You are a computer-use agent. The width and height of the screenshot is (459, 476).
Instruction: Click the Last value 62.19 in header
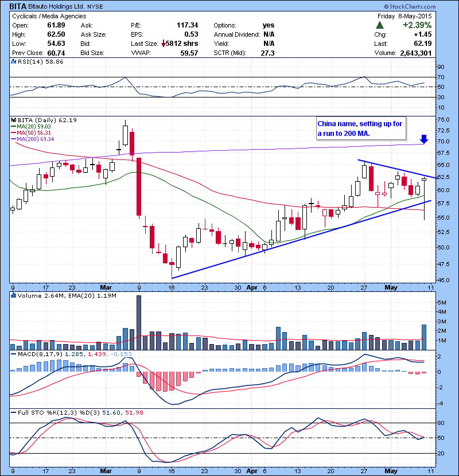click(x=422, y=44)
